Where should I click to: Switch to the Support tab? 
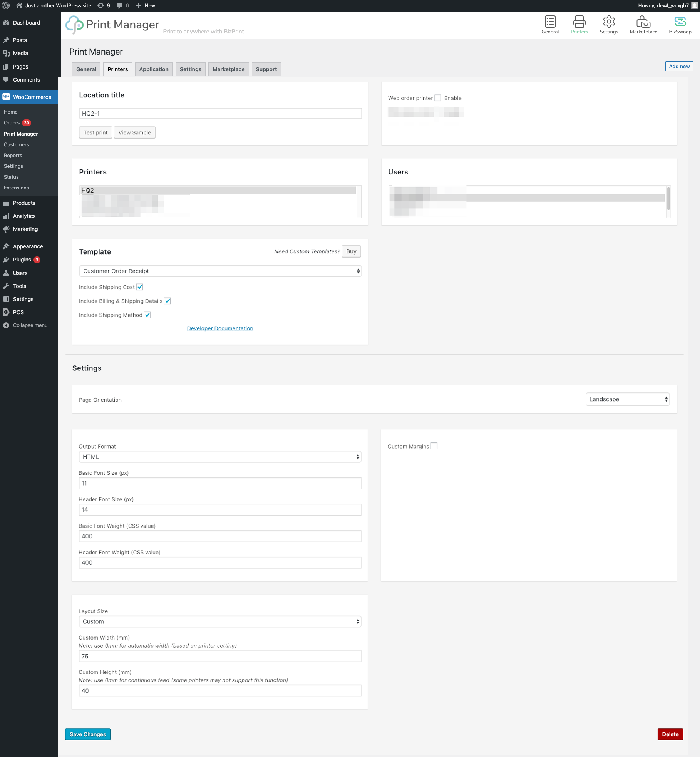(266, 69)
